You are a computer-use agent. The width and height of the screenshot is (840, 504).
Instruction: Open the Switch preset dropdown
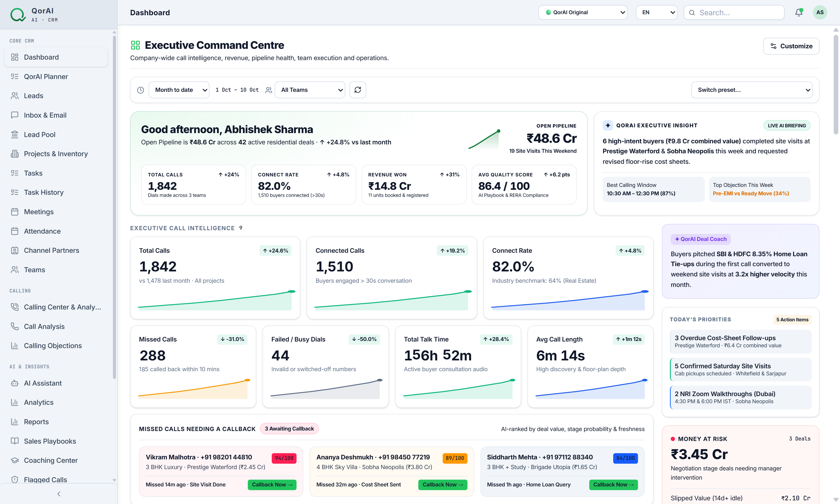752,90
